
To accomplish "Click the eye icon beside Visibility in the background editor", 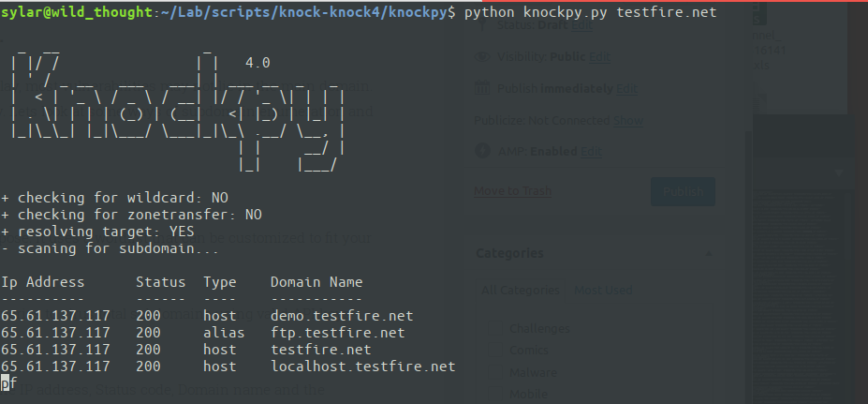I will coord(483,56).
